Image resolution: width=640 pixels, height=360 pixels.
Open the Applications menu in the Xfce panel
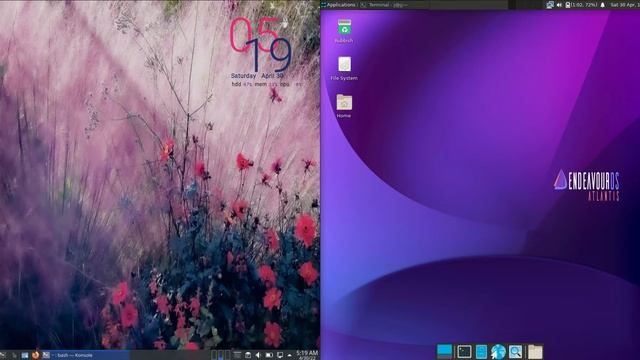(x=338, y=5)
